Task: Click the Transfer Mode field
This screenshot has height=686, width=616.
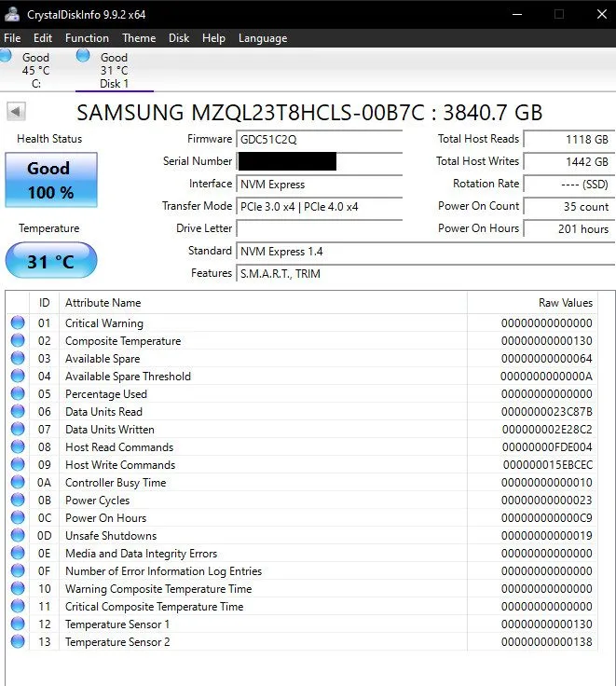Action: point(319,207)
